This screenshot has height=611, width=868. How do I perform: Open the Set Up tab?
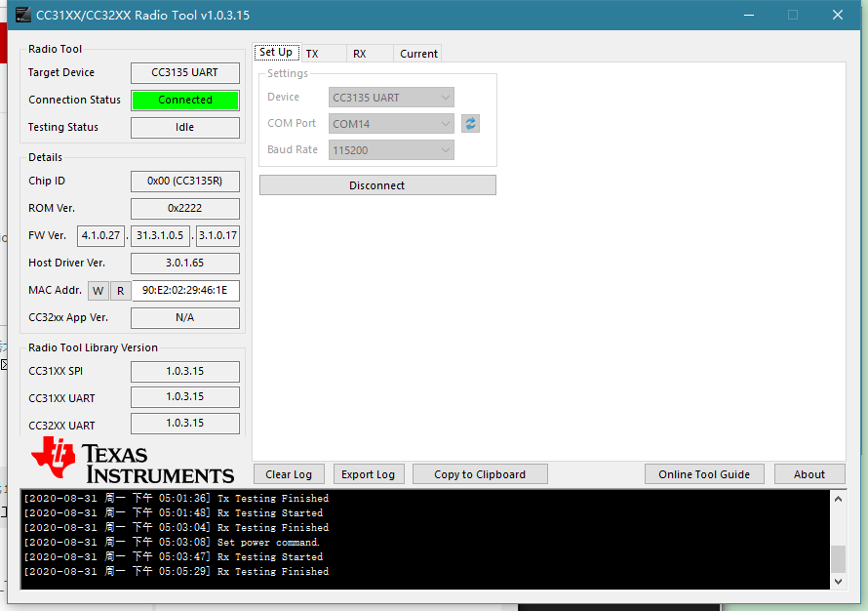click(x=276, y=53)
